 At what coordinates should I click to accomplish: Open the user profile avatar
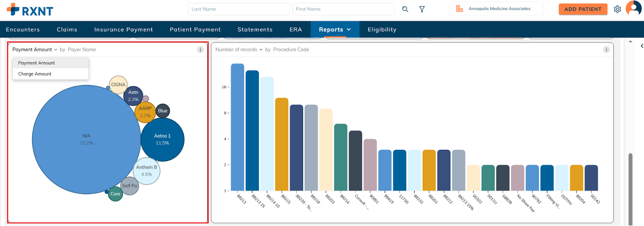click(x=634, y=8)
